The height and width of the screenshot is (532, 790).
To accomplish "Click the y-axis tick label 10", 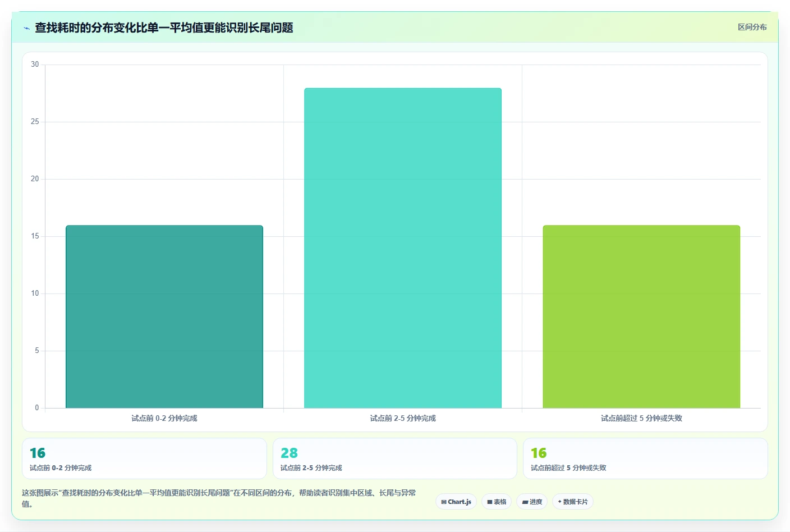I will (35, 293).
